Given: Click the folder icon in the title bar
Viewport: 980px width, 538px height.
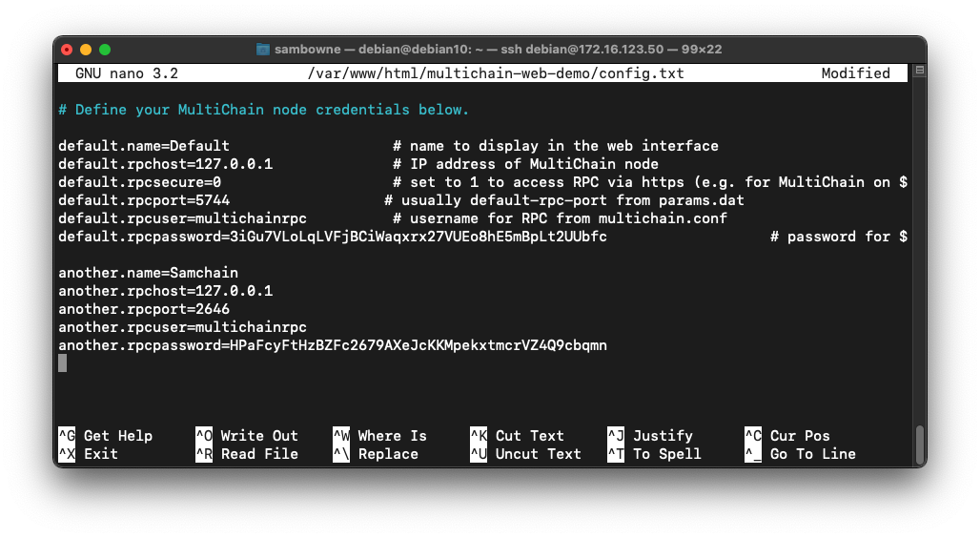Looking at the screenshot, I should (263, 50).
